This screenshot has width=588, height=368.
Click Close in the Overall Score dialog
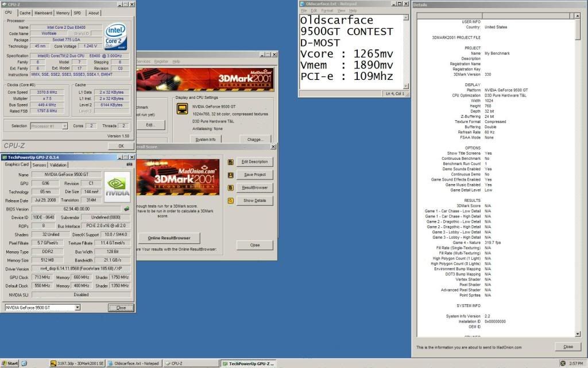pyautogui.click(x=254, y=245)
